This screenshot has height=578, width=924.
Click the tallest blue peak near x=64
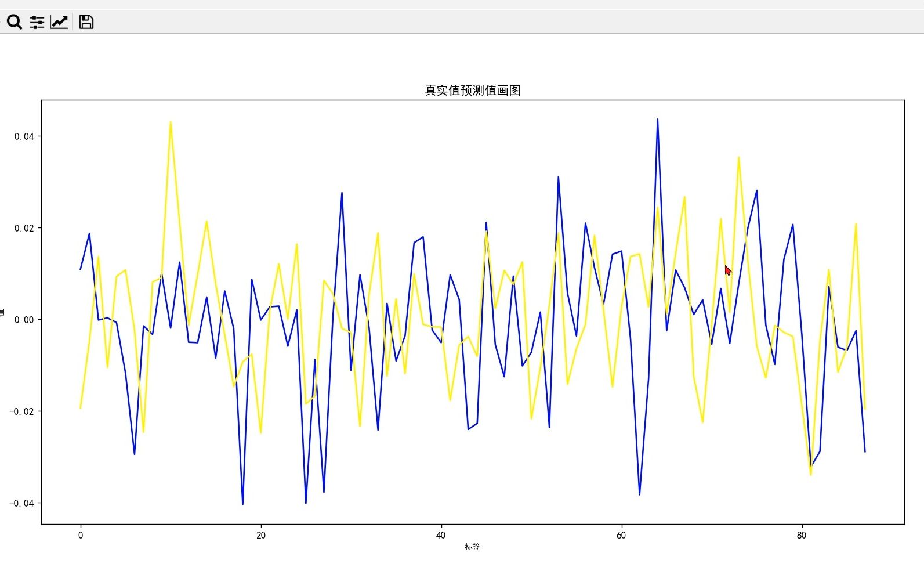[x=657, y=120]
